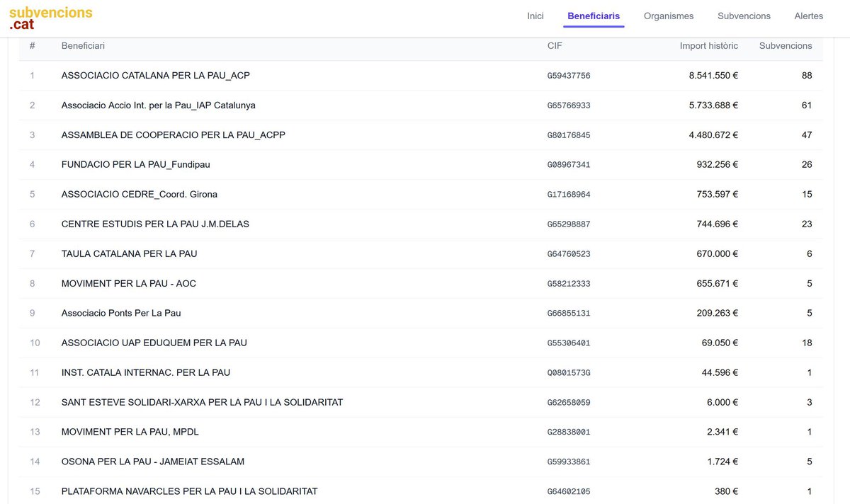
Task: Click subvencions count 88
Action: 807,75
